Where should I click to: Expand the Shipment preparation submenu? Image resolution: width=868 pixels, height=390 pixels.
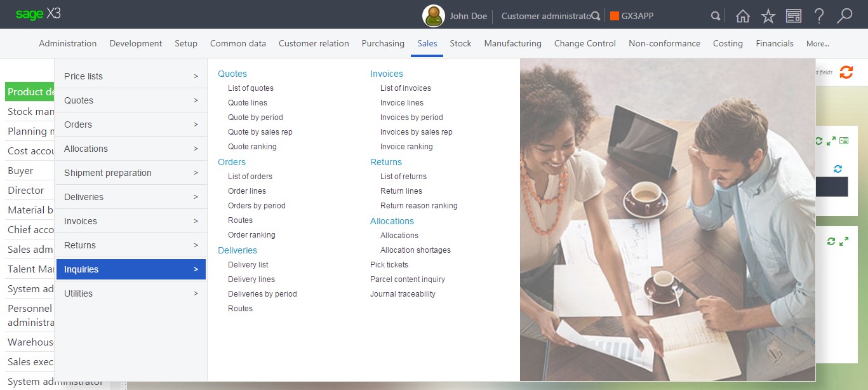tap(131, 173)
